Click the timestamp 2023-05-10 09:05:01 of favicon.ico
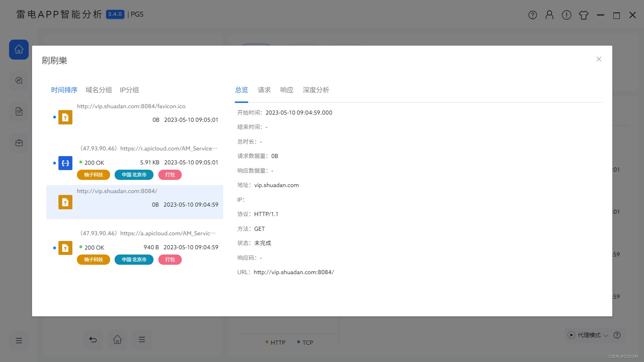 [x=191, y=120]
